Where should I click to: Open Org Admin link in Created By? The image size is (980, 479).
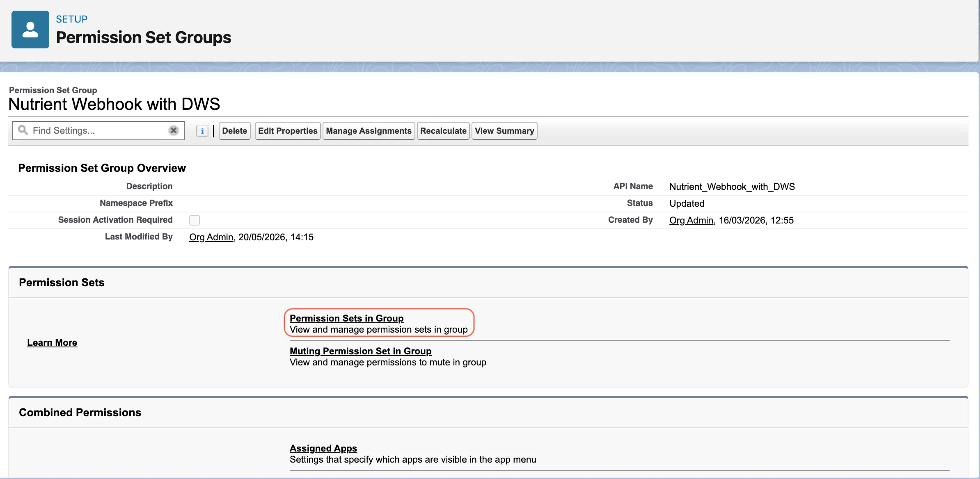click(x=691, y=220)
